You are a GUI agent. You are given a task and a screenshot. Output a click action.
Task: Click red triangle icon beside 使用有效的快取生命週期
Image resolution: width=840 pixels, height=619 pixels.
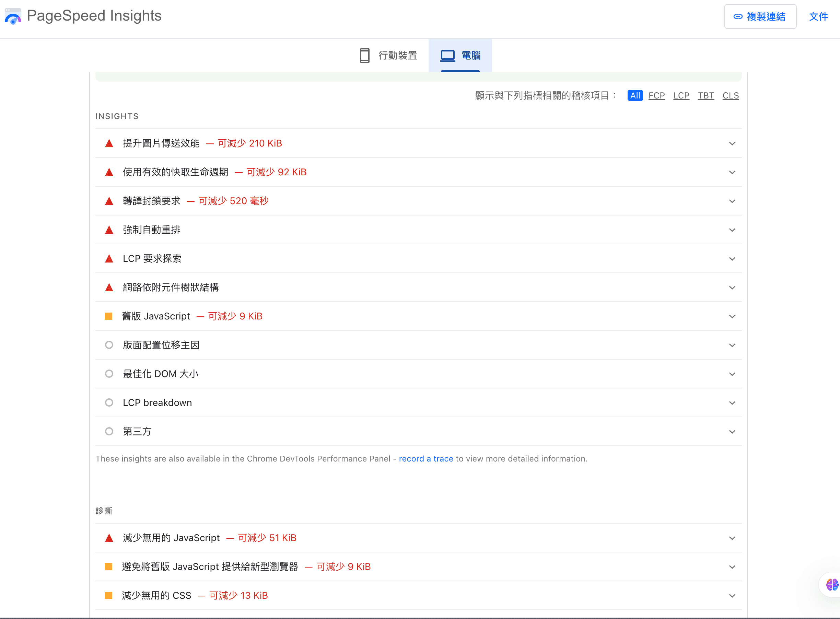[109, 172]
